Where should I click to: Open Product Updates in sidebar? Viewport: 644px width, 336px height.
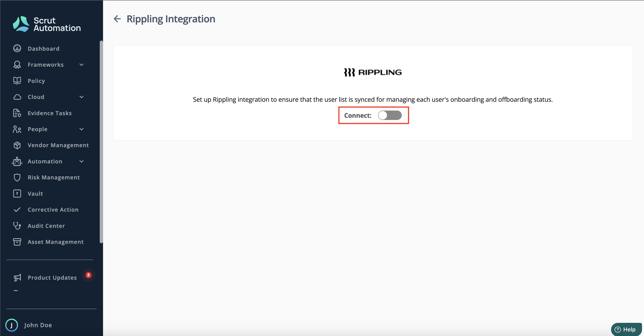click(x=52, y=278)
